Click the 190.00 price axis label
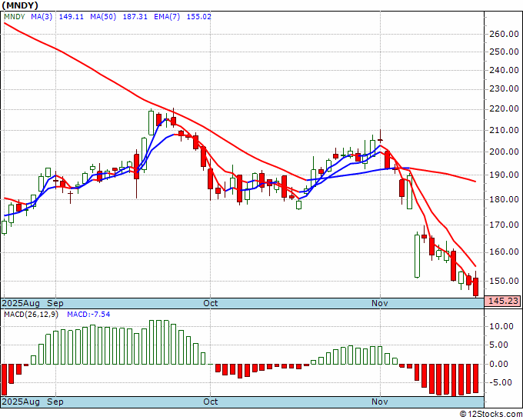The image size is (523, 420). point(504,175)
